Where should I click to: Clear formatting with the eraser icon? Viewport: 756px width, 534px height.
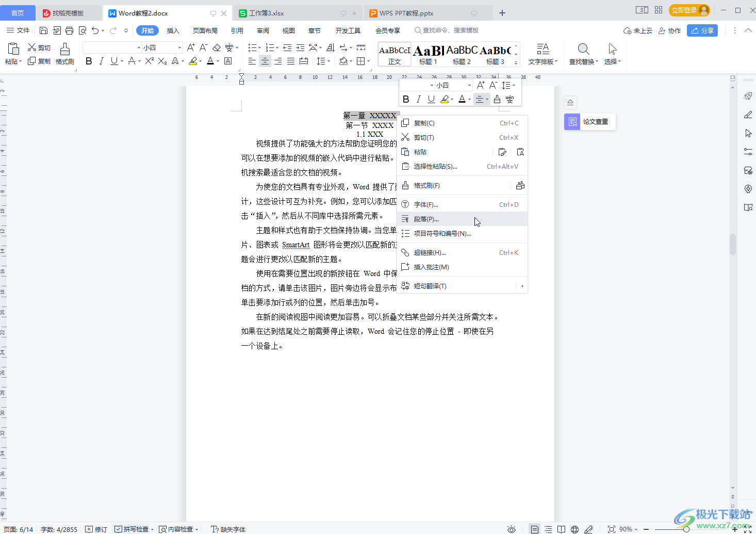point(217,47)
